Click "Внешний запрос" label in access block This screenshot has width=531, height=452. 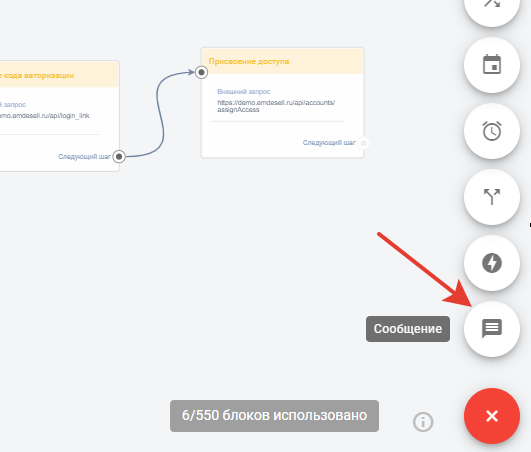(244, 91)
